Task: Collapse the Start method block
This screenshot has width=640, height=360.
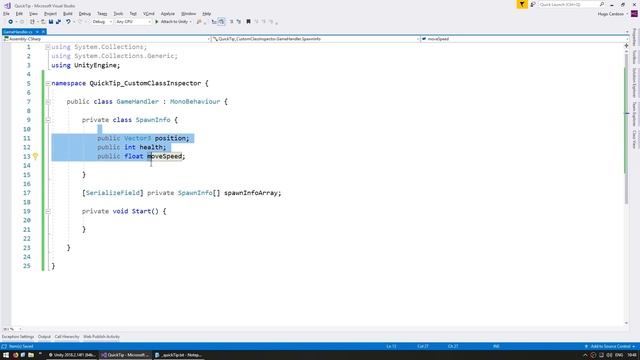Action: 48,211
